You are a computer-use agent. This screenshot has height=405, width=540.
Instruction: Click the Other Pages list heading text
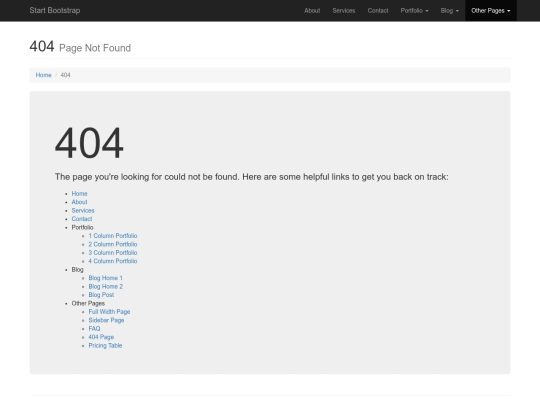pos(88,303)
